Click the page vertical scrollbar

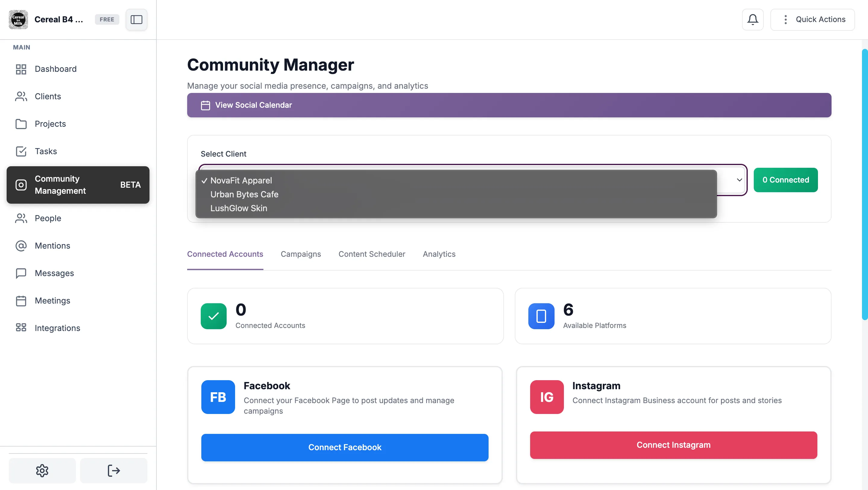coord(865,184)
